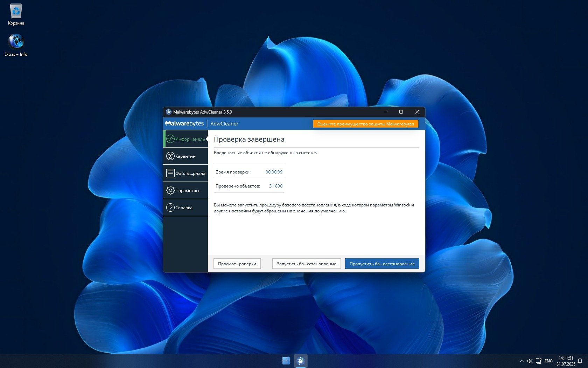Open the Справка help icon
This screenshot has height=368, width=588.
point(170,208)
